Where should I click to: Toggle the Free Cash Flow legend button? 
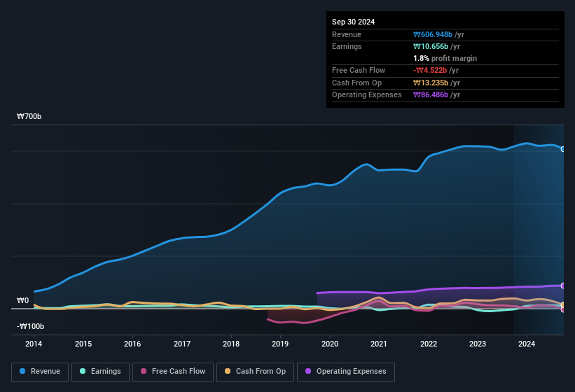(173, 372)
